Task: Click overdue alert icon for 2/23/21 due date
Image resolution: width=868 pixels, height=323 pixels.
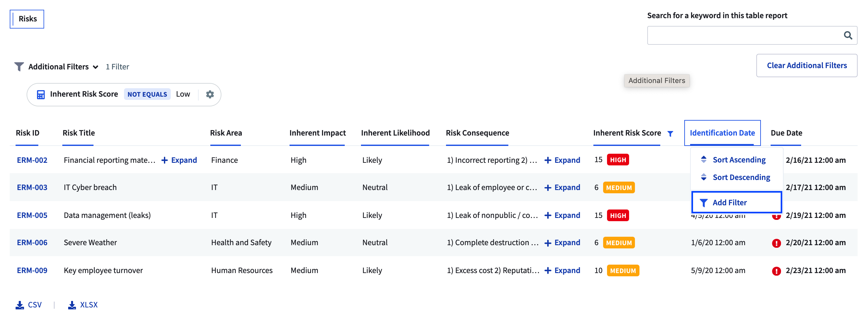Action: point(776,271)
